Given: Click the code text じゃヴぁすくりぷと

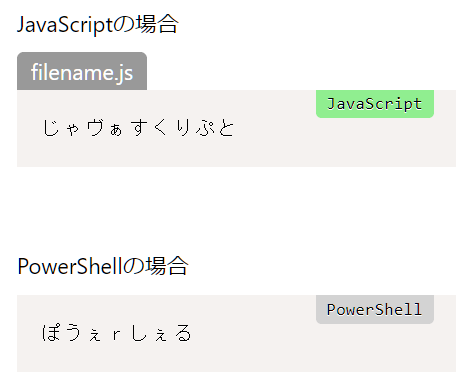Looking at the screenshot, I should tap(138, 128).
